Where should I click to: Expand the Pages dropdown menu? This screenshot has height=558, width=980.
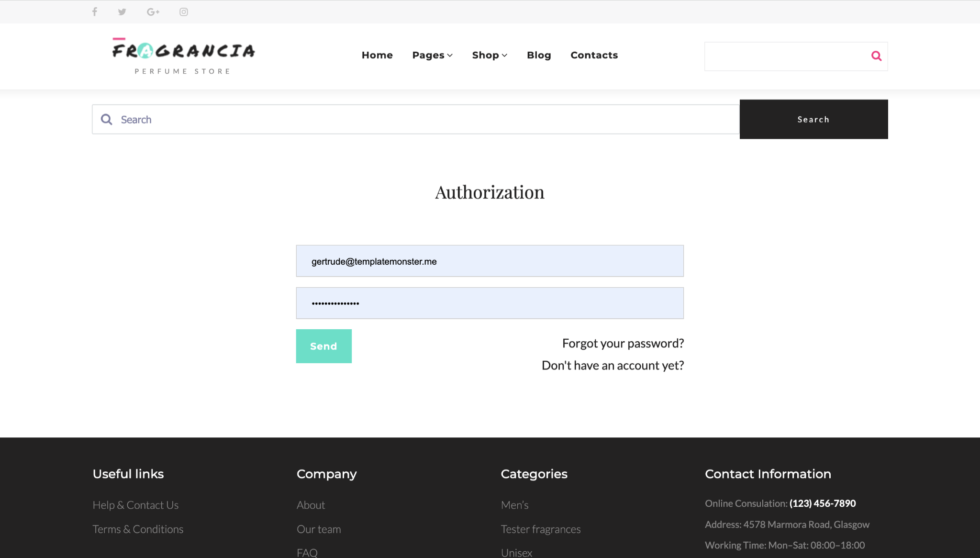click(x=432, y=56)
